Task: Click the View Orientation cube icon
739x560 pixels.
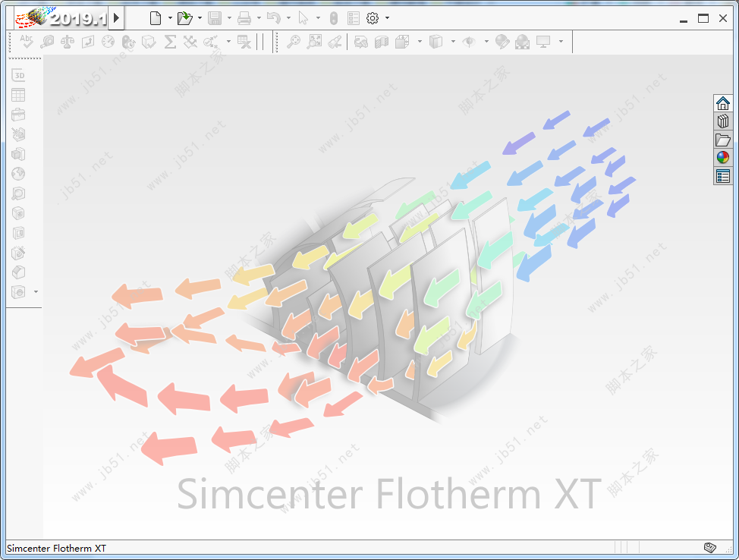Action: (402, 42)
